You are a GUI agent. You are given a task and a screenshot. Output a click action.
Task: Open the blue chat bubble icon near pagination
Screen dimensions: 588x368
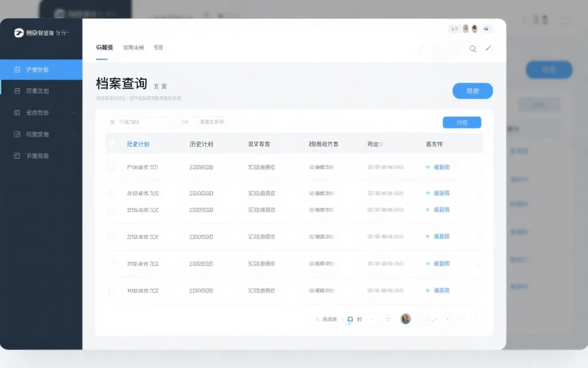pyautogui.click(x=349, y=320)
